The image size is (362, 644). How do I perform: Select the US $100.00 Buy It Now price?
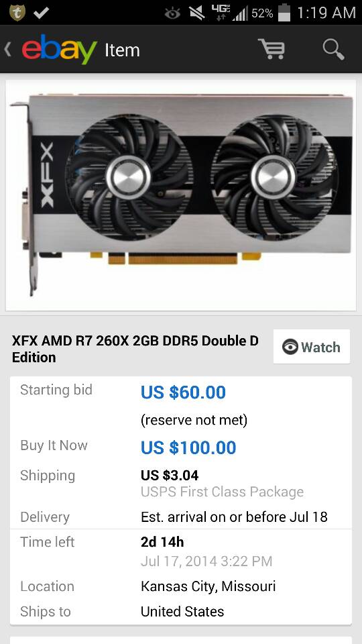point(188,447)
